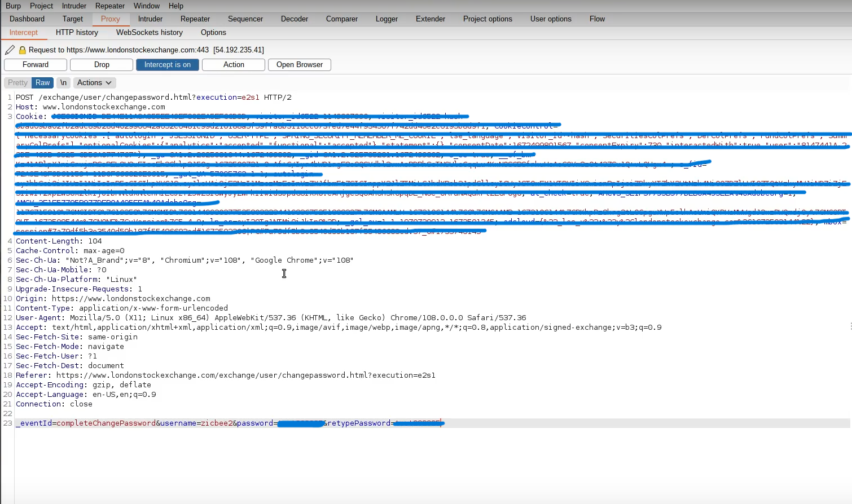Open the Project menu in menu bar
This screenshot has width=852, height=504.
click(41, 6)
